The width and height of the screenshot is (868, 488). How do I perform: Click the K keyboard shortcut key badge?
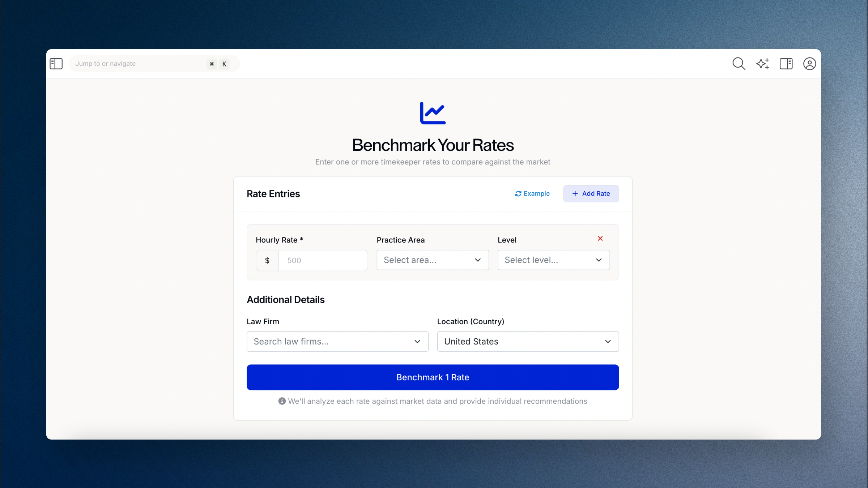(x=224, y=64)
